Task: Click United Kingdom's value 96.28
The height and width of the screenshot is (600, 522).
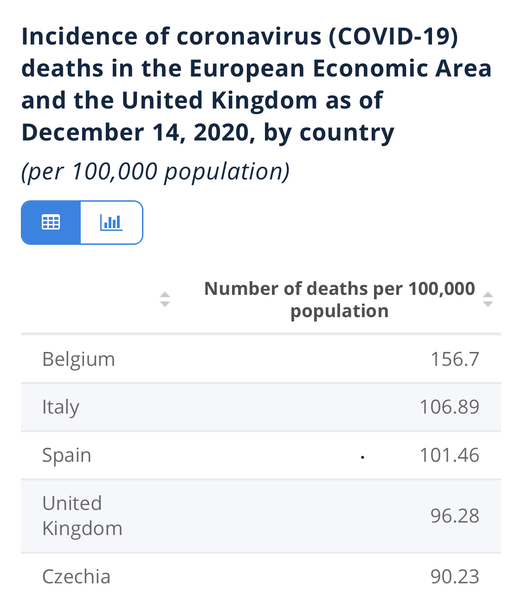Action: [x=455, y=516]
